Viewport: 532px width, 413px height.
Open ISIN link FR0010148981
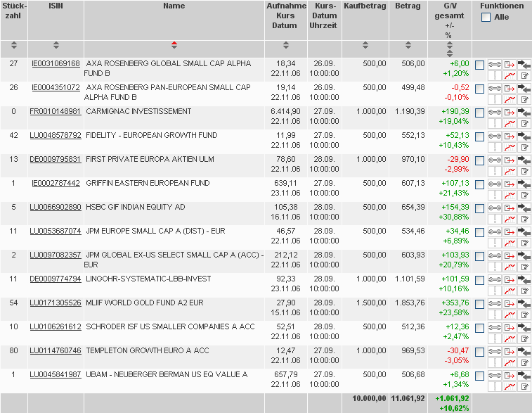56,111
